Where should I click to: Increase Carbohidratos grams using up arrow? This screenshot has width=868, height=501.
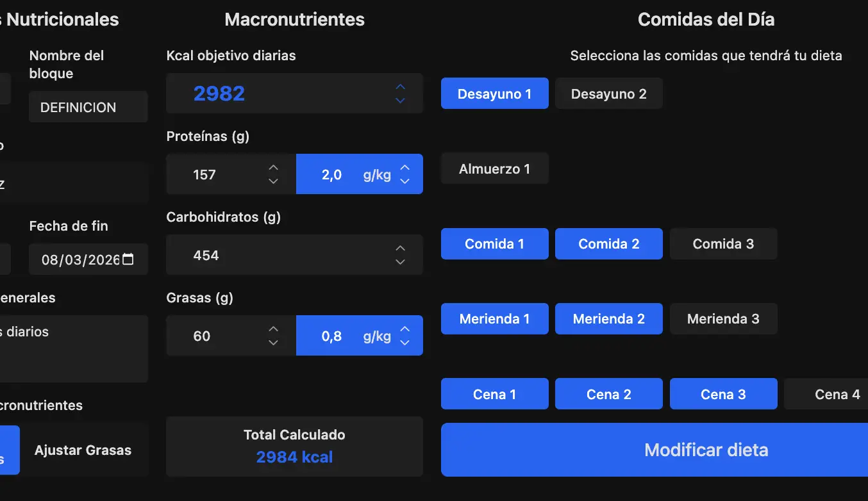pyautogui.click(x=400, y=249)
